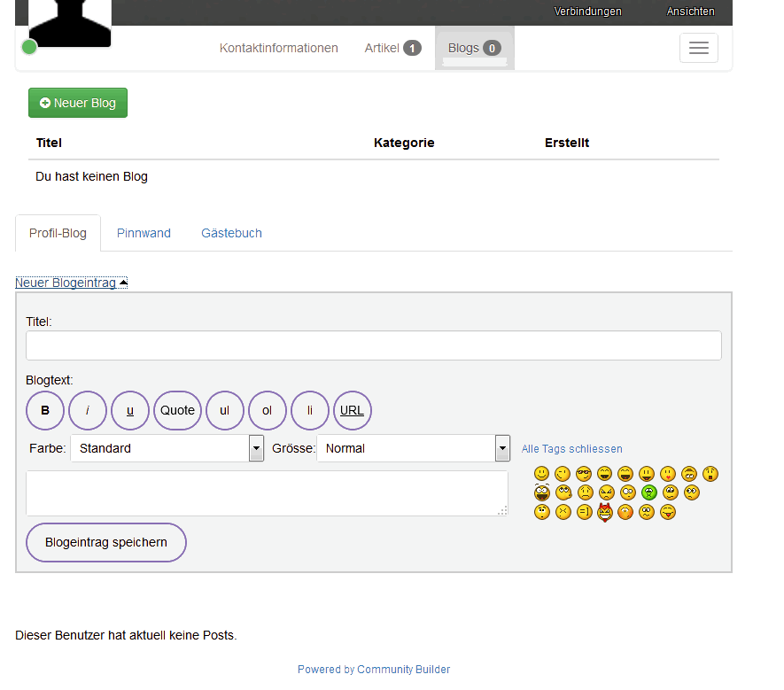Insert the tongue-out emoticon
784x690 pixels.
pyautogui.click(x=668, y=512)
